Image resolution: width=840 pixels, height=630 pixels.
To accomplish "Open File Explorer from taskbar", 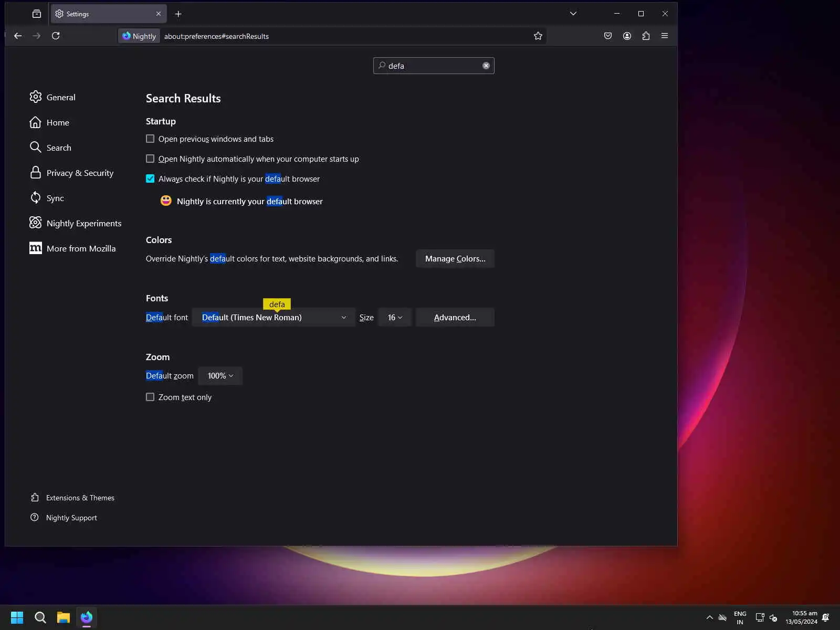I will [64, 617].
